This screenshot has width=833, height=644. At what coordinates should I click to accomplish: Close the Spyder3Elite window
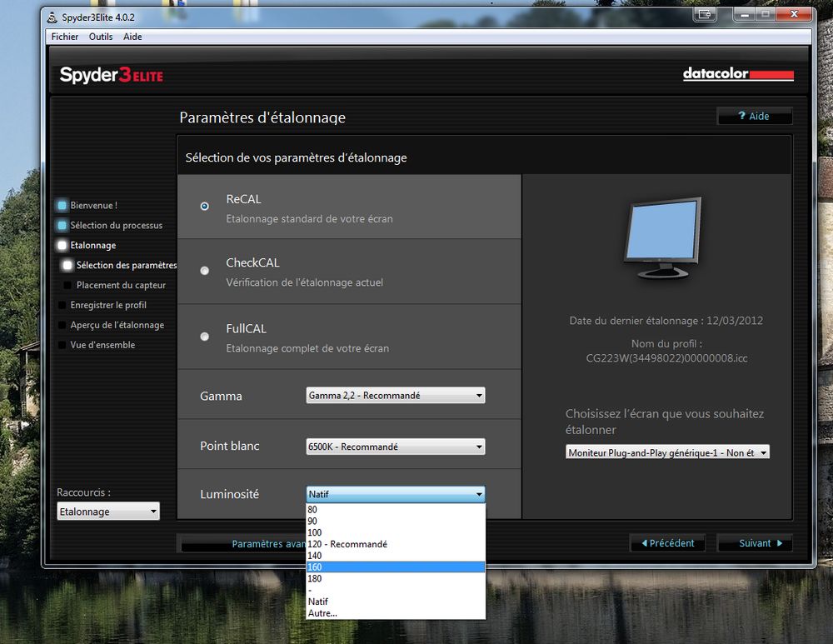tap(794, 14)
